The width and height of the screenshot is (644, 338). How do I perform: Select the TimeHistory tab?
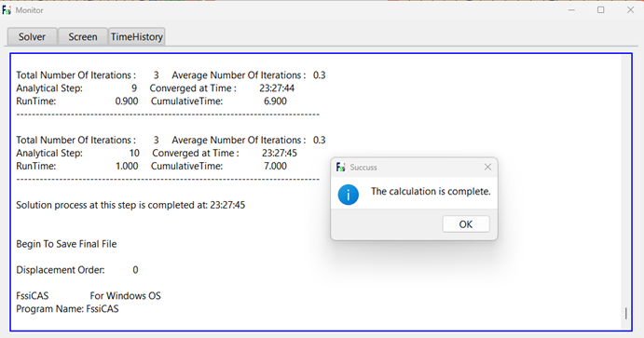pos(137,36)
